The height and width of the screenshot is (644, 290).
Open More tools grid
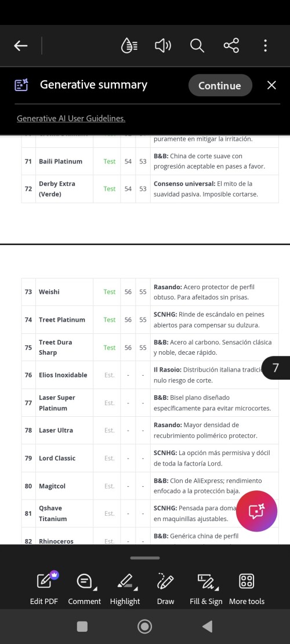[247, 588]
